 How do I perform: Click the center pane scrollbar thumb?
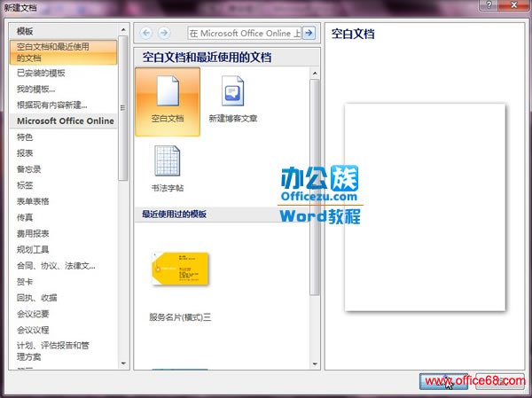coord(315,187)
